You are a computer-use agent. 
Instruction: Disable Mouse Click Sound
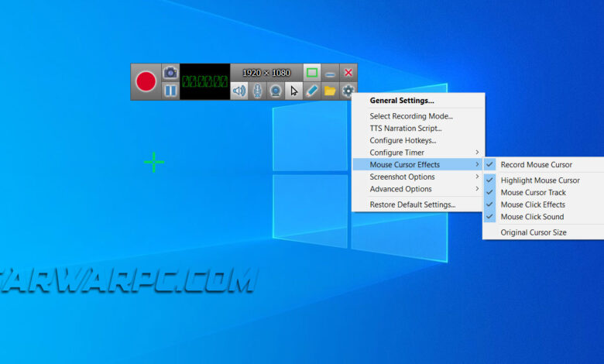click(x=544, y=217)
